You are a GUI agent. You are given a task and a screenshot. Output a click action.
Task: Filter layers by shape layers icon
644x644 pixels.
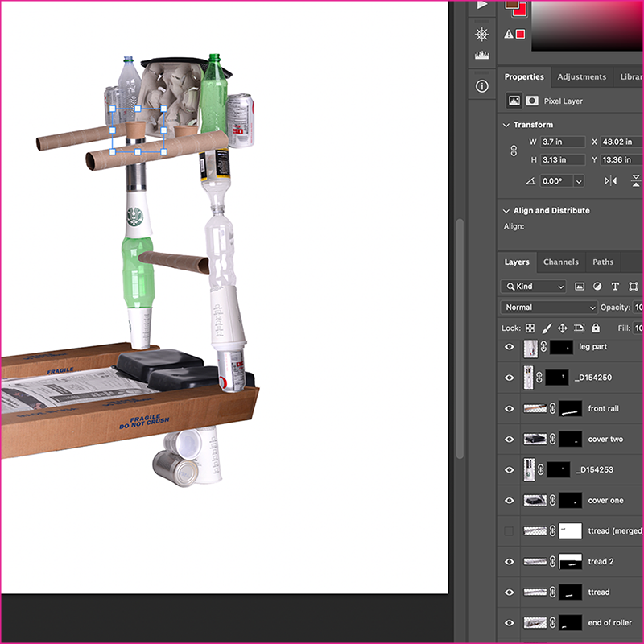(x=634, y=287)
